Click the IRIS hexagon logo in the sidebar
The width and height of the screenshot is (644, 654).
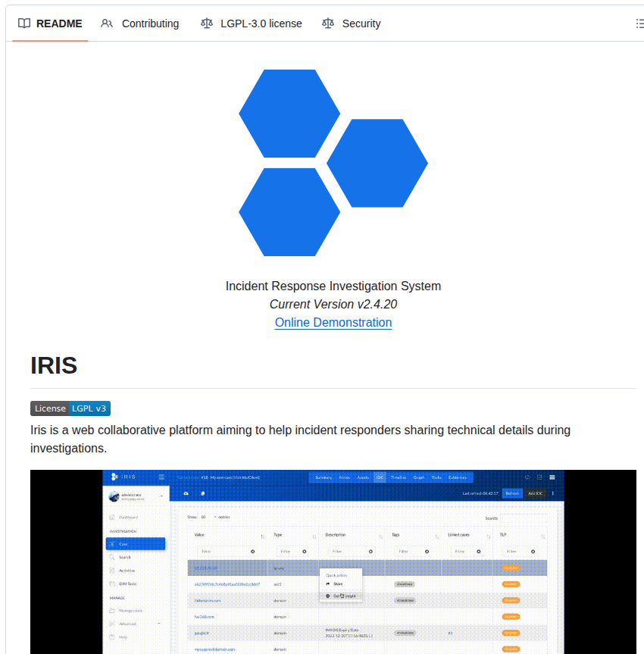point(113,477)
